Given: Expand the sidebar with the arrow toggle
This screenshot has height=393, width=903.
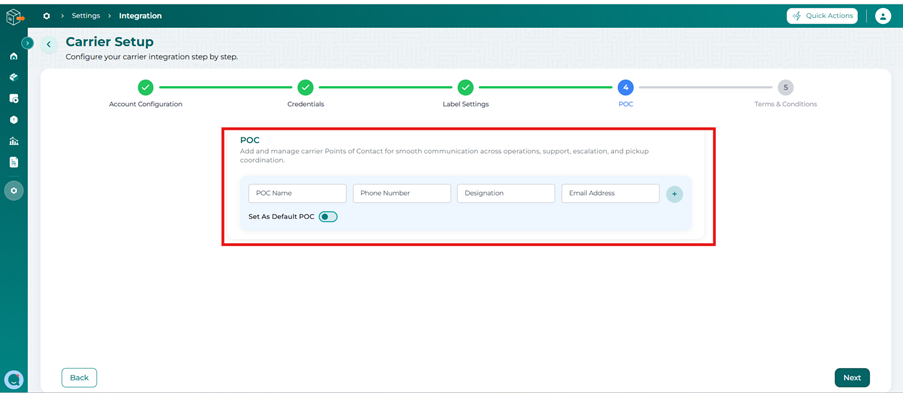Looking at the screenshot, I should 27,43.
